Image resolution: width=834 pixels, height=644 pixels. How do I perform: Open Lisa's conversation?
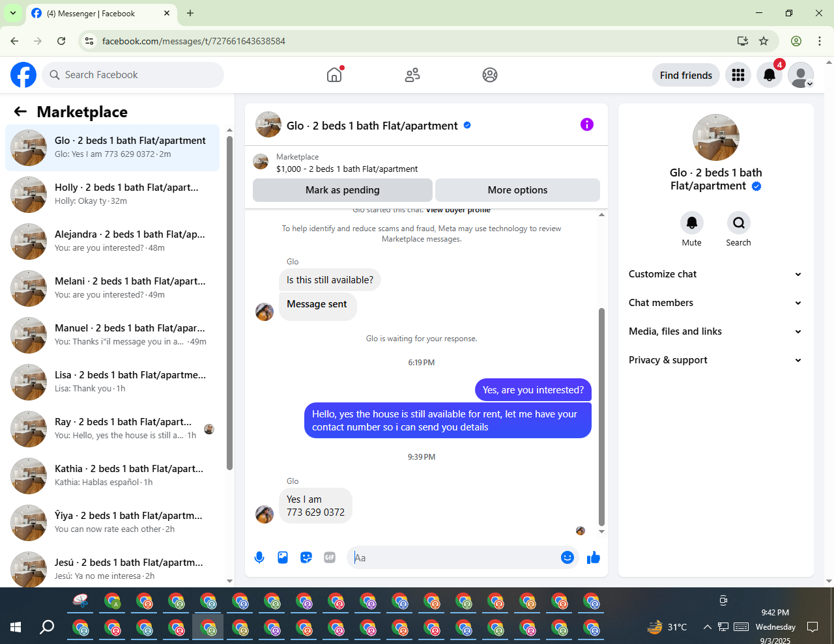pyautogui.click(x=112, y=382)
